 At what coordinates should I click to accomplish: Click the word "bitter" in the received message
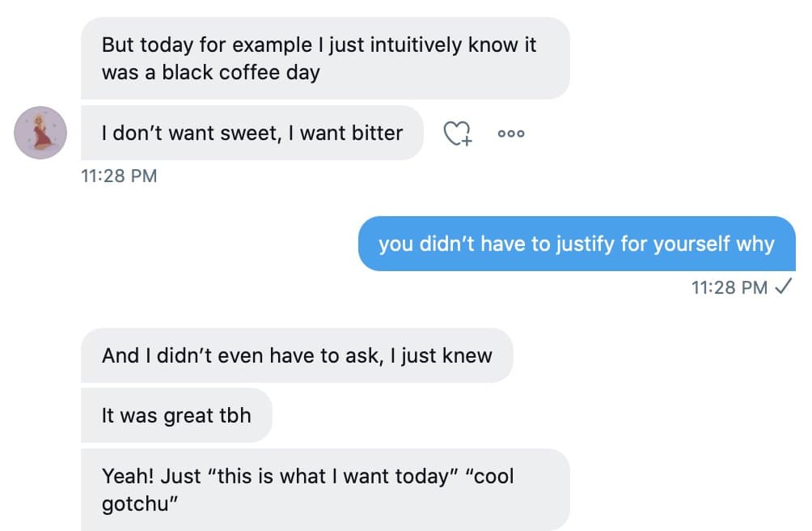[377, 133]
